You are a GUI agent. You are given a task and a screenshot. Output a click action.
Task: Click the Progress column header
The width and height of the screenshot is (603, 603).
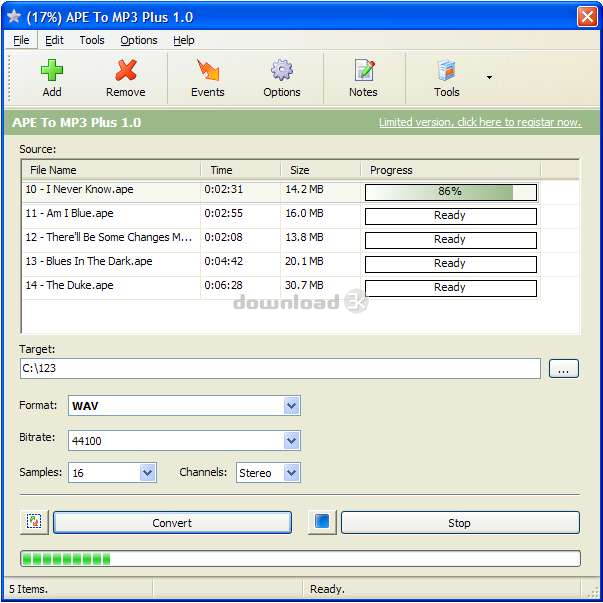click(450, 170)
